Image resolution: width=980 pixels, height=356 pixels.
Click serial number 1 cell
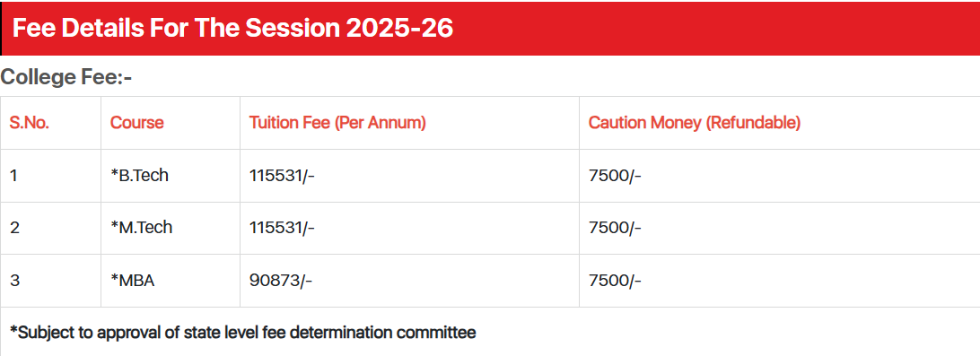[50, 176]
